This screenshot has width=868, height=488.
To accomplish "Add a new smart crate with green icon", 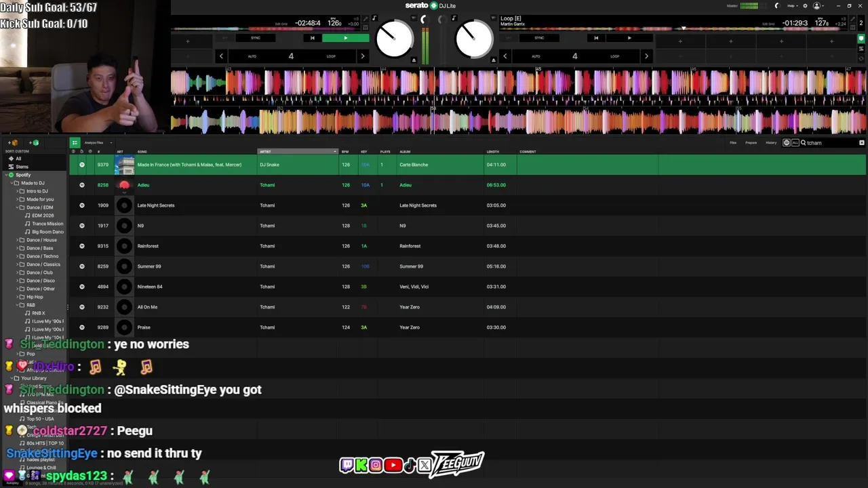I will click(x=34, y=143).
